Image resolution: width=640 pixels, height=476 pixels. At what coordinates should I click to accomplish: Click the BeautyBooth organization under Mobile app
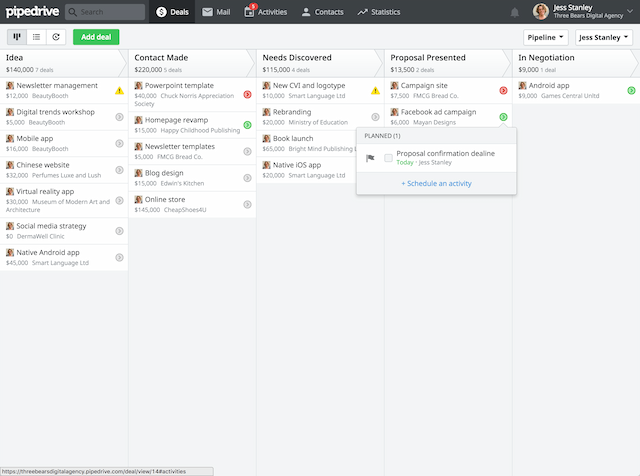coord(50,149)
